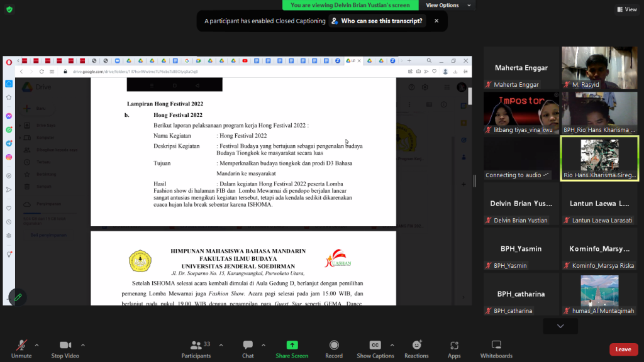644x362 pixels.
Task: Click the browser vertical scrollbar
Action: tap(470, 96)
